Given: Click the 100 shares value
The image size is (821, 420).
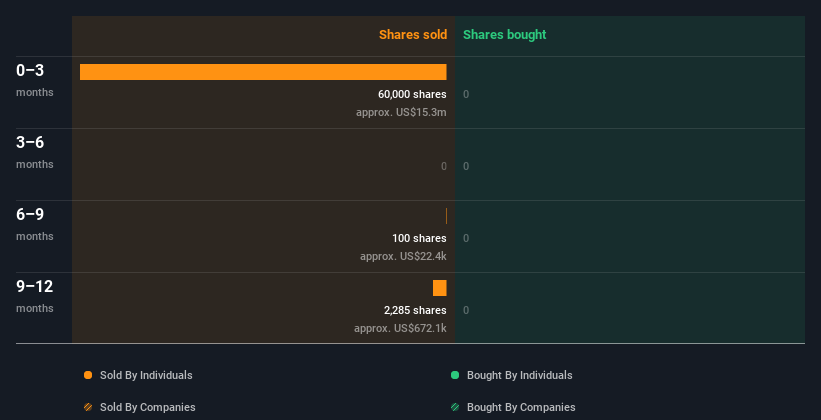Looking at the screenshot, I should coord(419,238).
